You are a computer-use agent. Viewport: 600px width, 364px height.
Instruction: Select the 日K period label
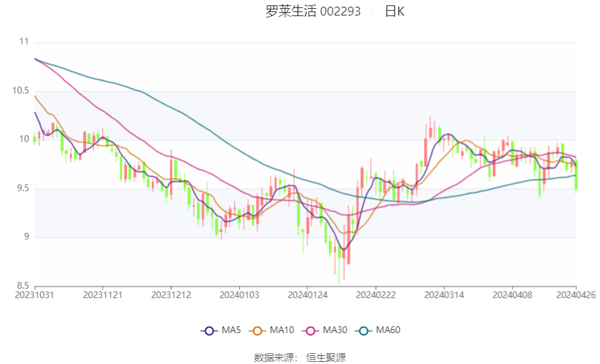coord(394,11)
